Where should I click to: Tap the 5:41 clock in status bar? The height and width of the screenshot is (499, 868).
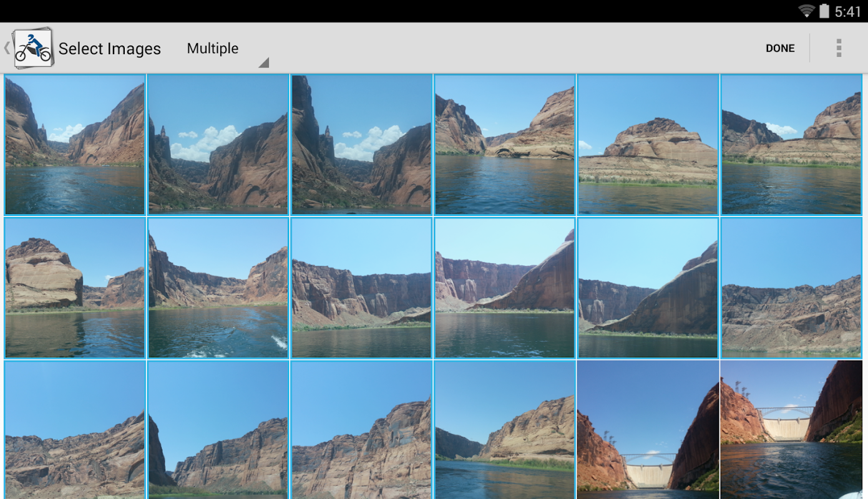[x=847, y=11]
